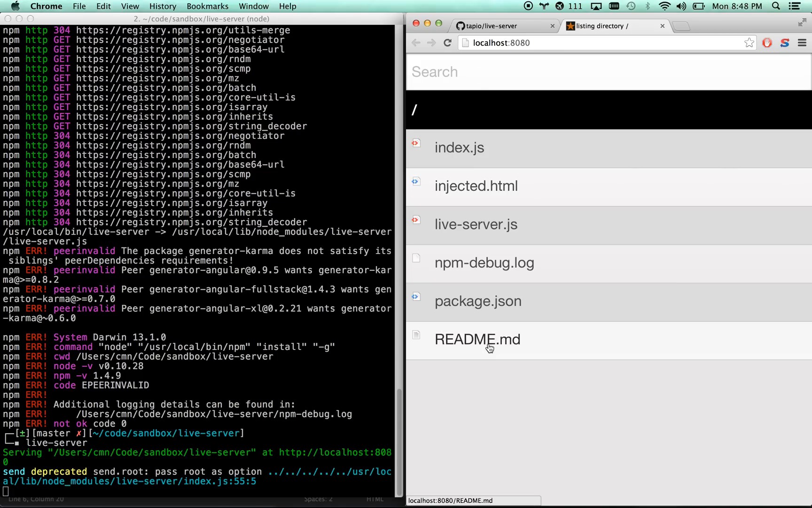Open the Bookmarks menu

tap(207, 6)
